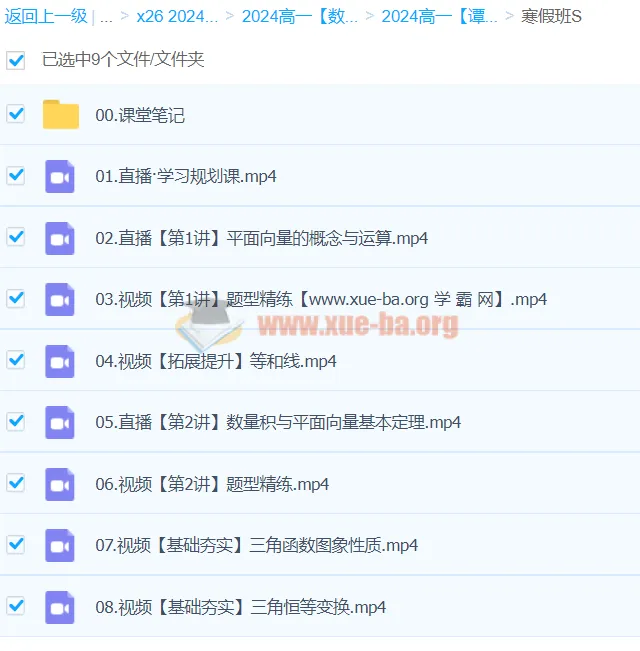Viewport: 640px width, 651px height.
Task: Uncheck the 08.视频 三角恒等变换 checkbox
Action: [16, 606]
